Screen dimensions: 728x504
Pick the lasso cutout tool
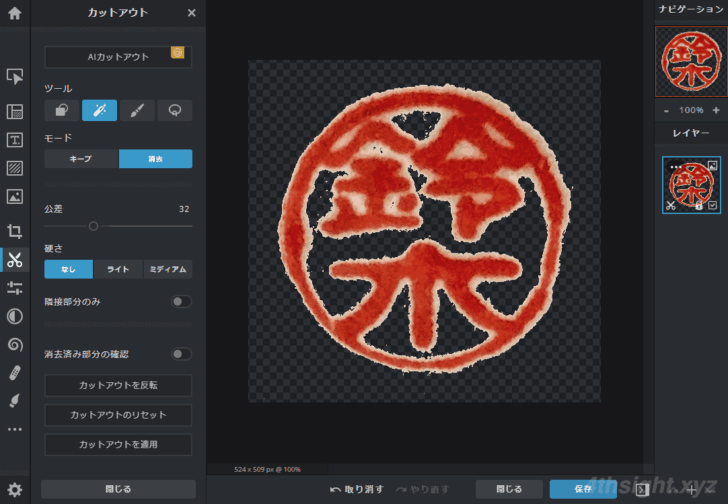point(174,111)
